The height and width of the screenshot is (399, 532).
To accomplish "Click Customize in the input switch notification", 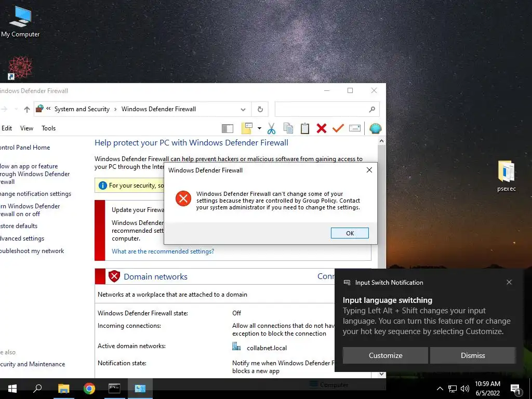I will [385, 355].
